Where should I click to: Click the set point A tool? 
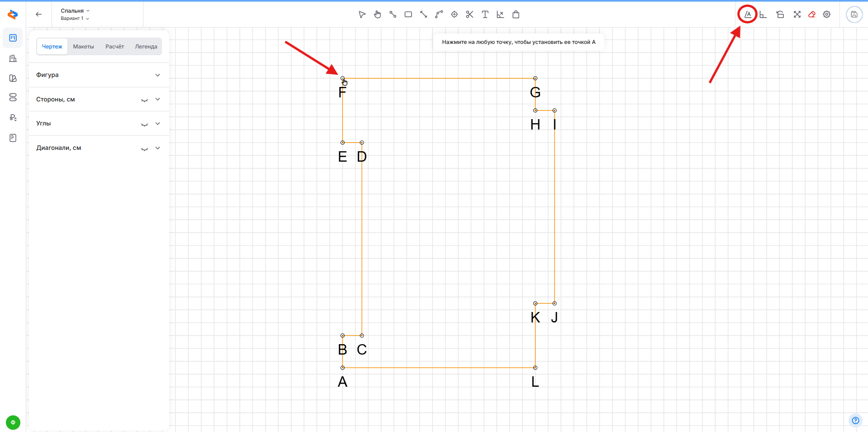click(748, 14)
